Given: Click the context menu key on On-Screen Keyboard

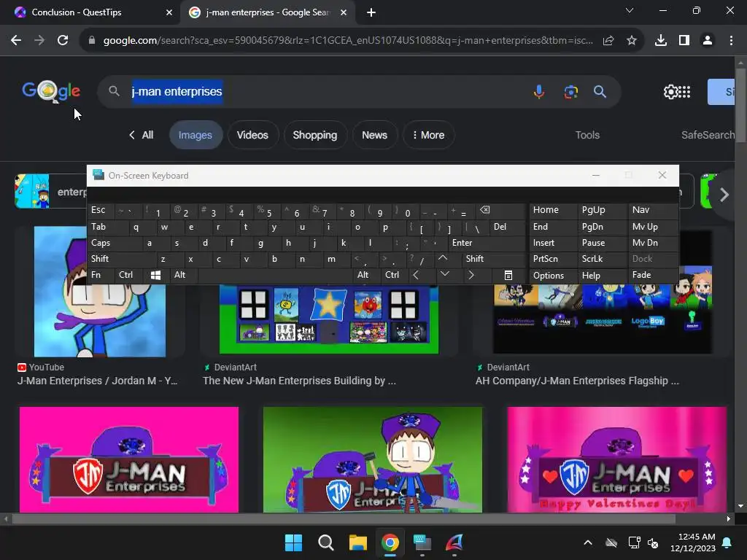Looking at the screenshot, I should click(508, 275).
